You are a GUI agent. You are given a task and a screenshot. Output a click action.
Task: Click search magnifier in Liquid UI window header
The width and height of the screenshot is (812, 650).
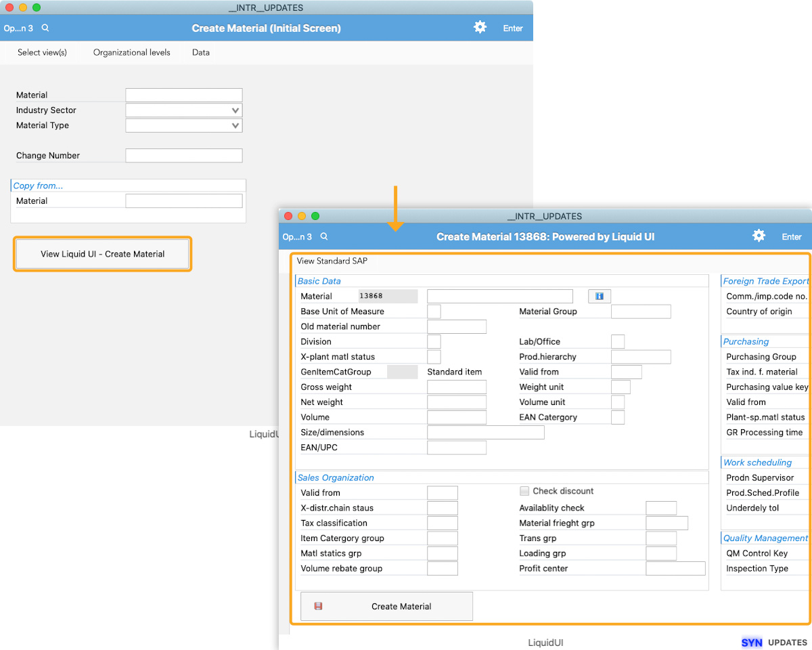click(x=324, y=236)
